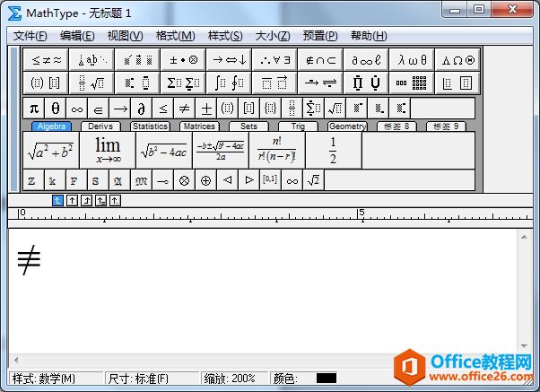Click the black color swatch in status bar
540x392 pixels.
coord(327,379)
